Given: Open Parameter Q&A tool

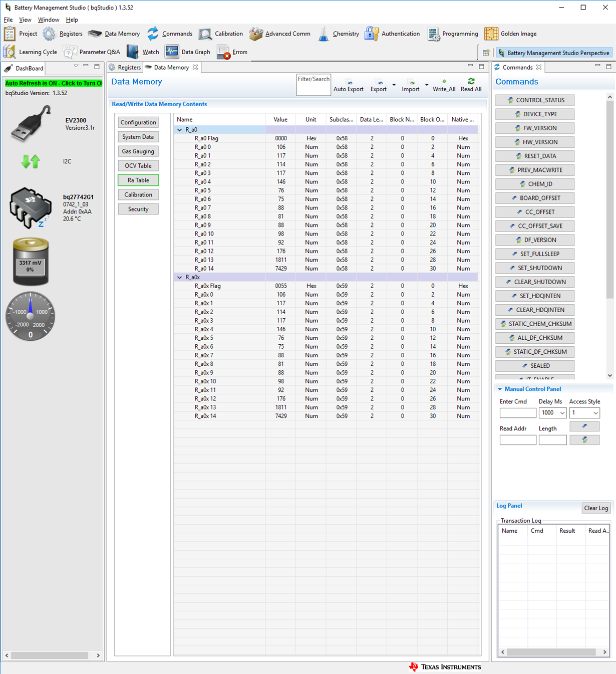Looking at the screenshot, I should 70,52.
